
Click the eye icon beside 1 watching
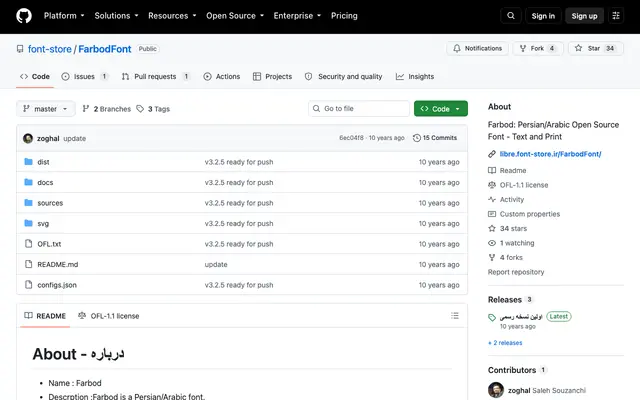tap(492, 243)
